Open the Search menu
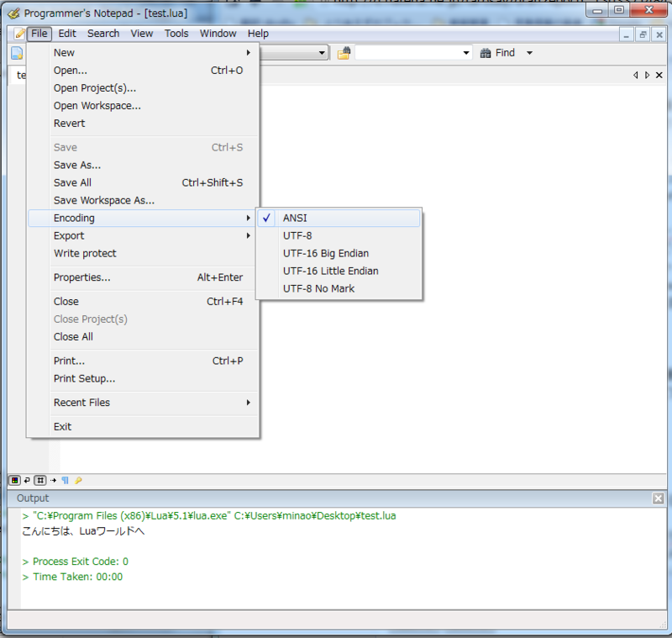The height and width of the screenshot is (638, 672). coord(103,34)
